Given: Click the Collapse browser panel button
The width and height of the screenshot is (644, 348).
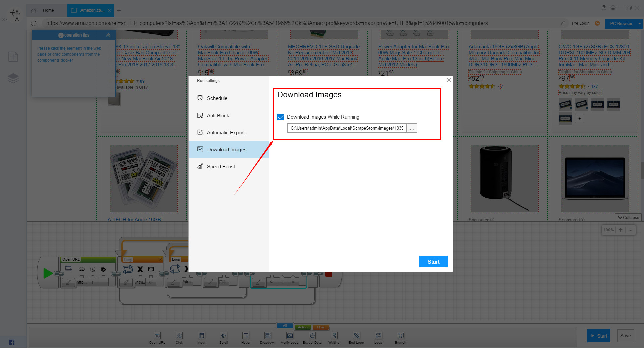Looking at the screenshot, I should point(628,217).
